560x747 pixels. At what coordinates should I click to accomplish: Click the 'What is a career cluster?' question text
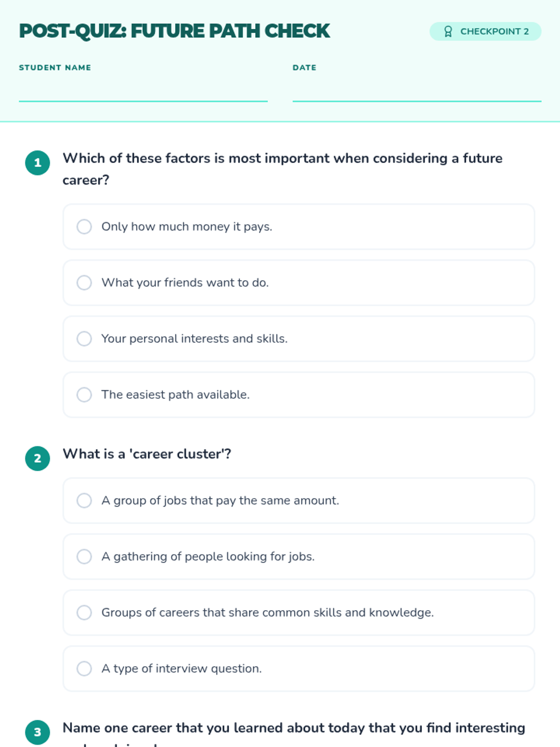coord(147,454)
